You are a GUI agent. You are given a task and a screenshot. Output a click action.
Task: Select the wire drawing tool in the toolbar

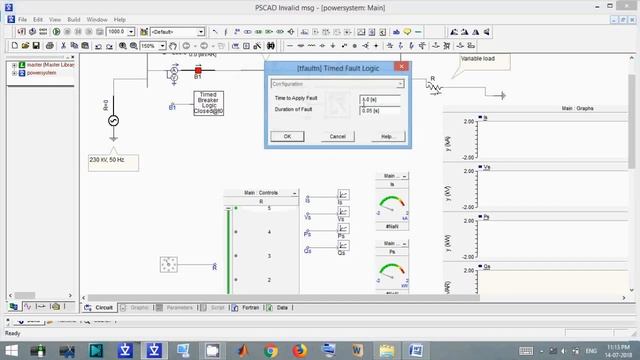point(290,46)
